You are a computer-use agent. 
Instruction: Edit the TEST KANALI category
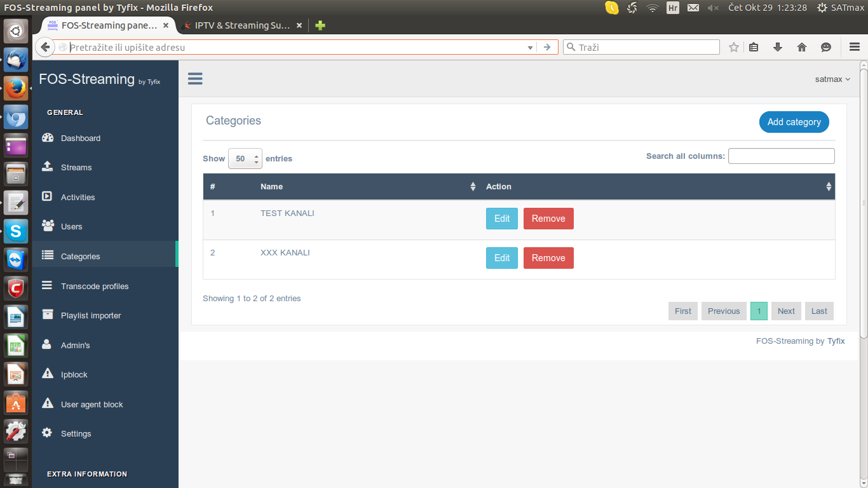(x=502, y=219)
